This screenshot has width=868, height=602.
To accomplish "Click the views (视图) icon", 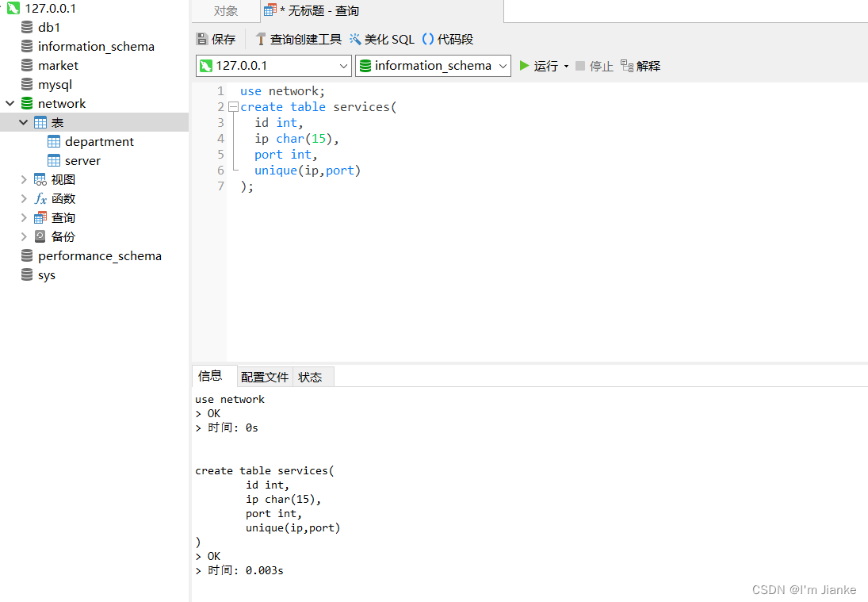I will pos(40,179).
